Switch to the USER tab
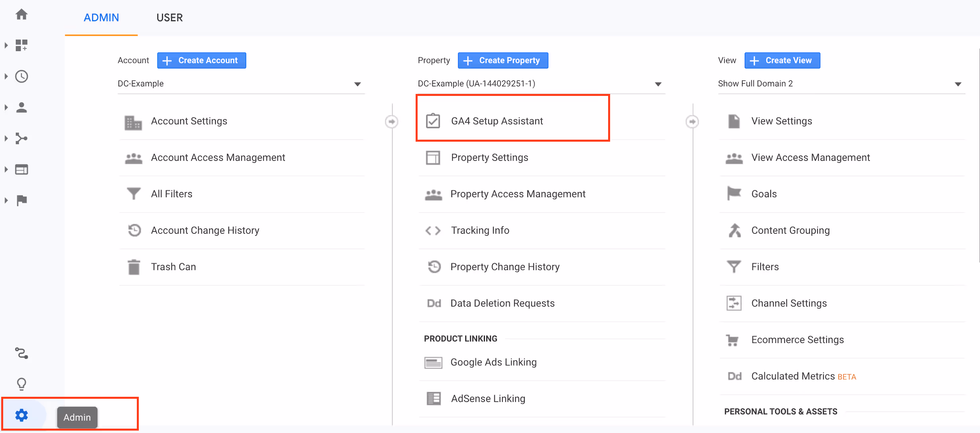Image resolution: width=980 pixels, height=433 pixels. pos(169,18)
